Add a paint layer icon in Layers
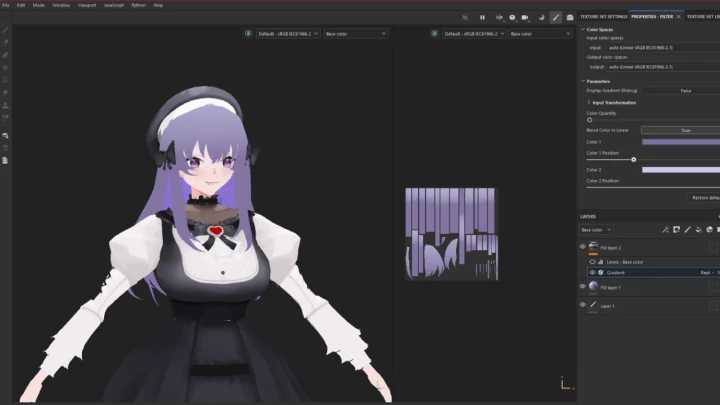 (687, 230)
